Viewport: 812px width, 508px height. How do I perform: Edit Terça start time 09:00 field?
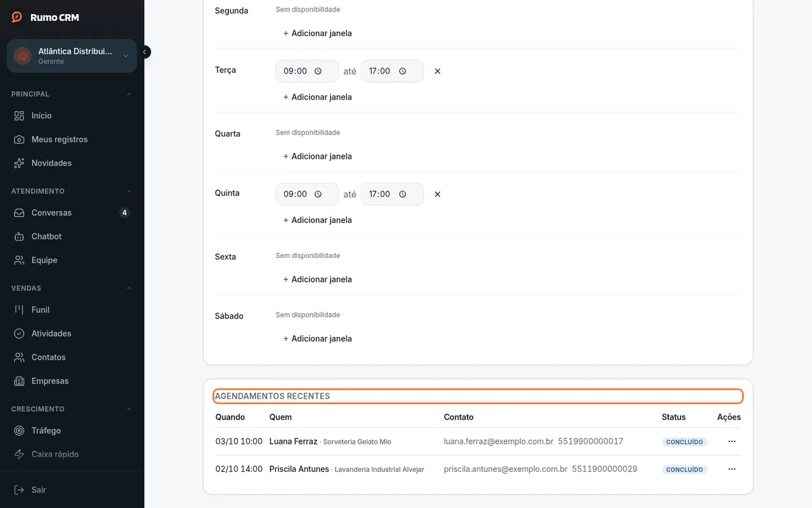click(307, 71)
